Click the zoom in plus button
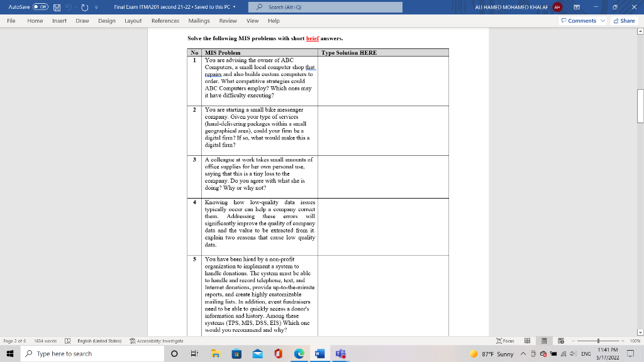The width and height of the screenshot is (644, 362). tap(623, 341)
